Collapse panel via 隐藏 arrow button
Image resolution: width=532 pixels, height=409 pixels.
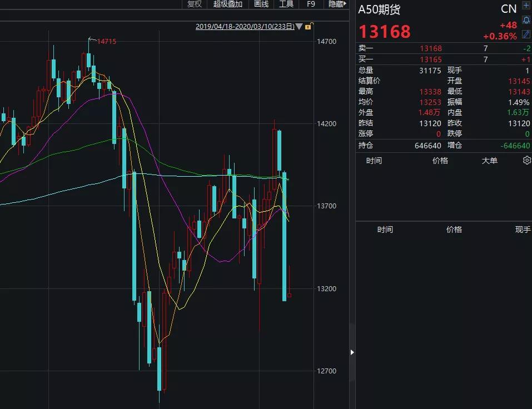pyautogui.click(x=337, y=4)
